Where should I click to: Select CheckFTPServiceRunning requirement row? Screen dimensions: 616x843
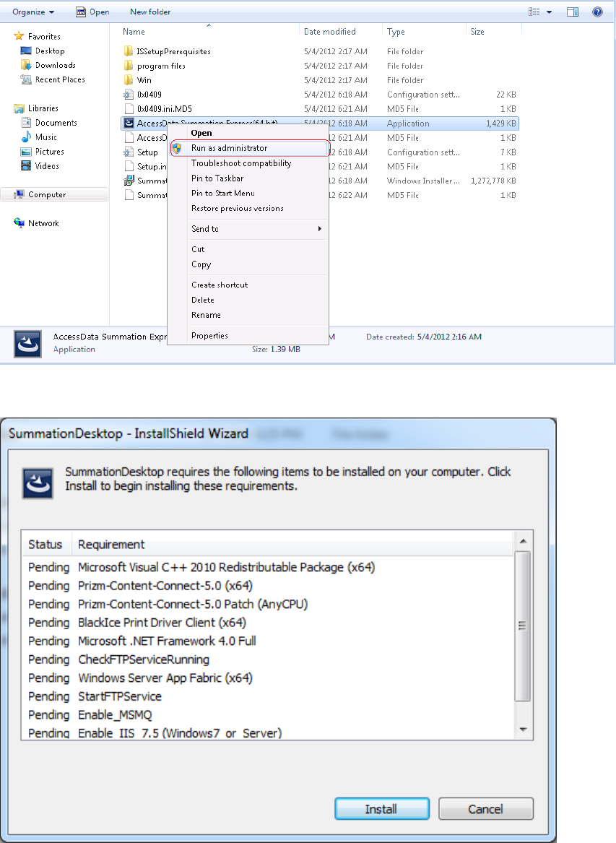point(268,660)
